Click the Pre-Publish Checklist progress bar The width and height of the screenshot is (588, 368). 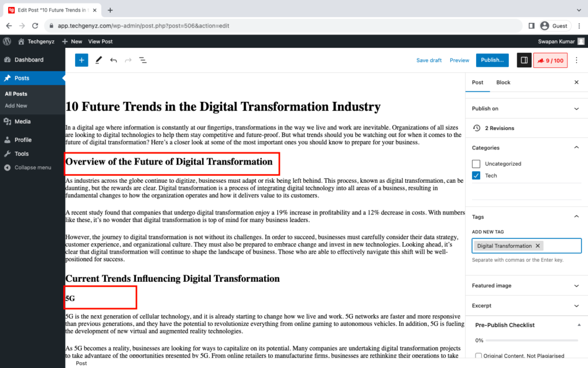531,340
